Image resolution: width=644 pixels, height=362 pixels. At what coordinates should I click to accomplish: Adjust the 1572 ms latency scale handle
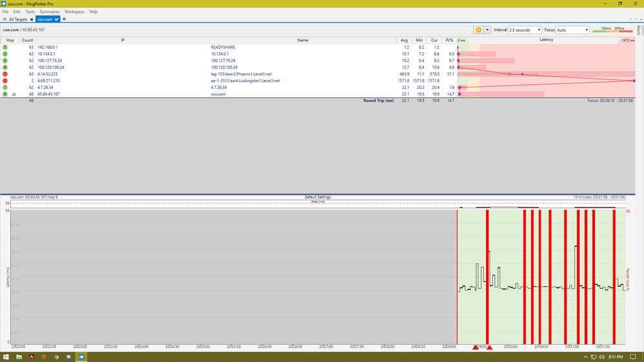tap(628, 40)
